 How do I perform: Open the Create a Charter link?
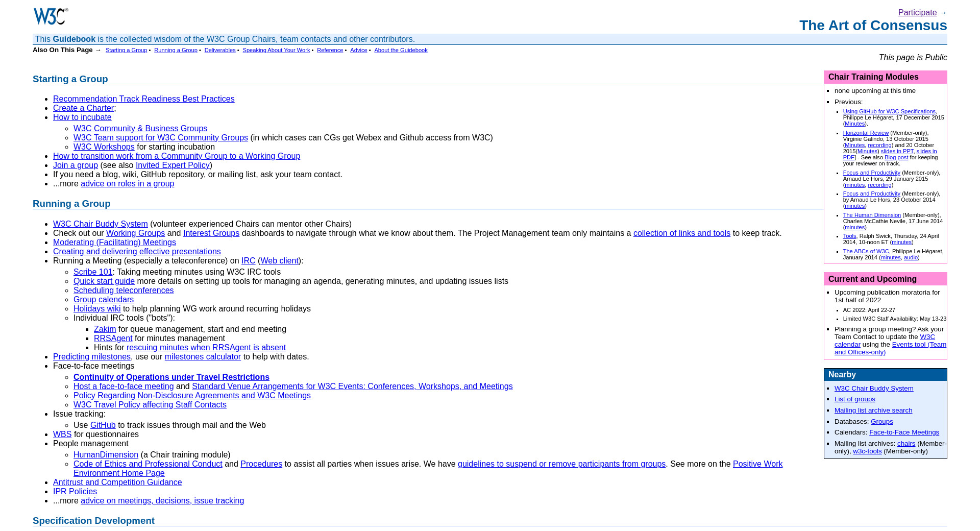tap(83, 108)
